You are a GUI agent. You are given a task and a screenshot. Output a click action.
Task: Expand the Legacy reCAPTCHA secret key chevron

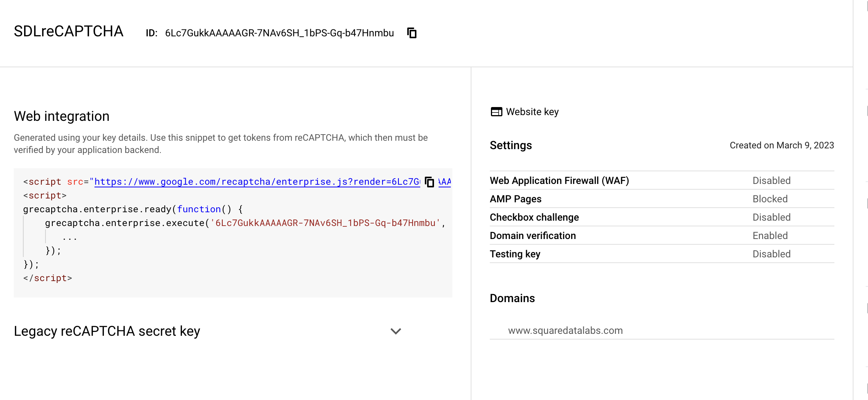[x=396, y=331]
